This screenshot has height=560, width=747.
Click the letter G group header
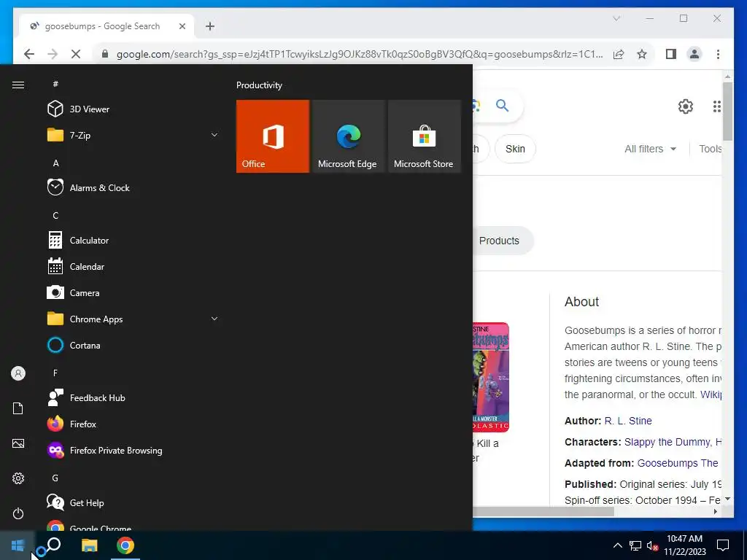55,478
